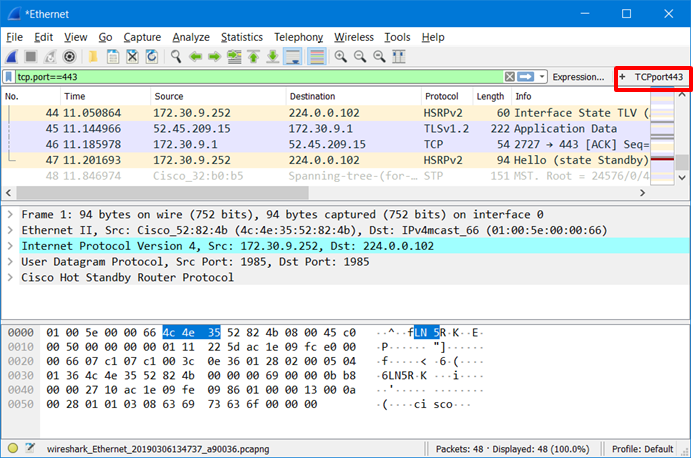Stop the running packet capture
Viewport: 693px width, 458px height.
[x=31, y=57]
